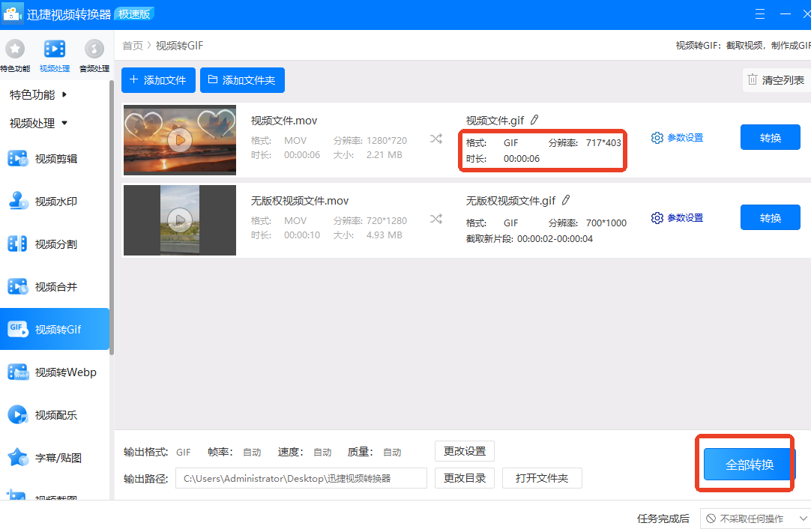811x532 pixels.
Task: Open 视频剪辑 from the sidebar
Action: (55, 159)
